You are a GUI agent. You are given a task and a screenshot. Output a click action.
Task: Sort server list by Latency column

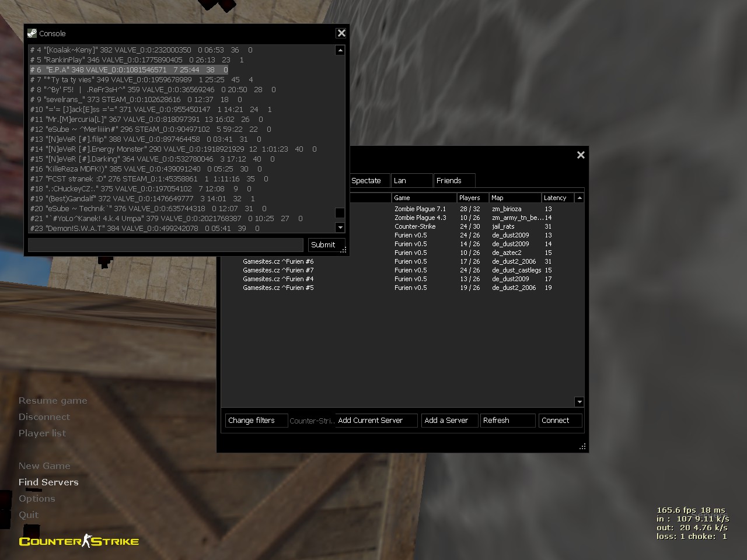pyautogui.click(x=557, y=198)
